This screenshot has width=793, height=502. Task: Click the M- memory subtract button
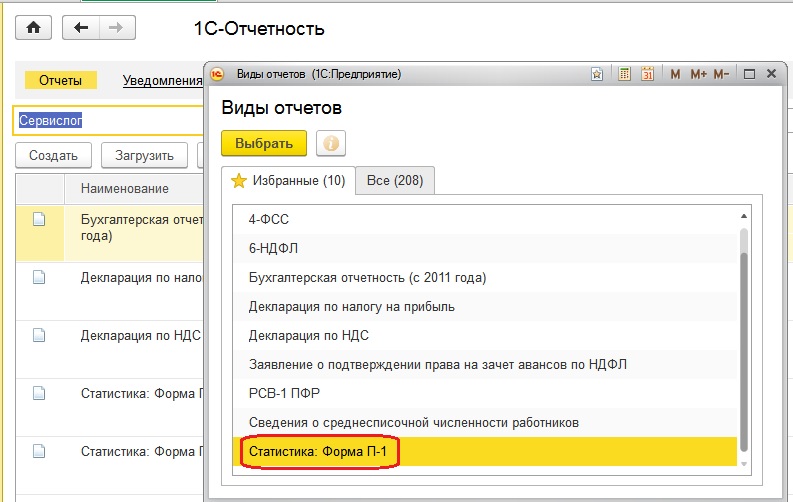tap(721, 74)
